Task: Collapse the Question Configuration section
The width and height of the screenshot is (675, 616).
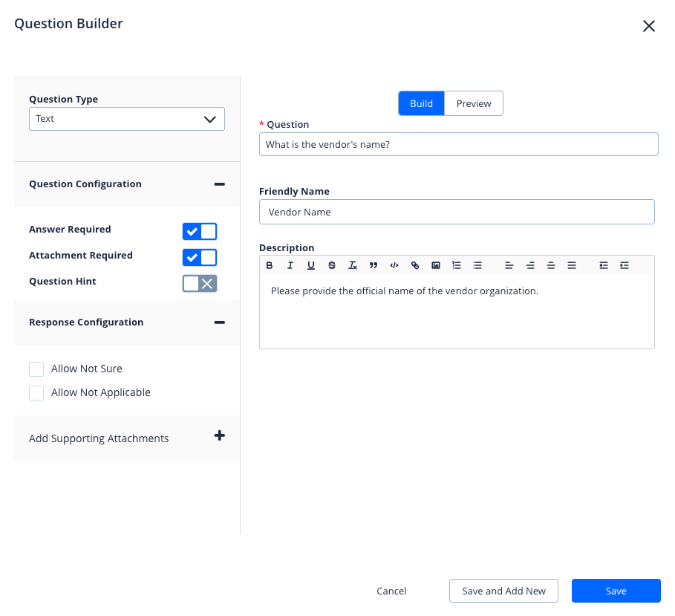Action: tap(219, 184)
